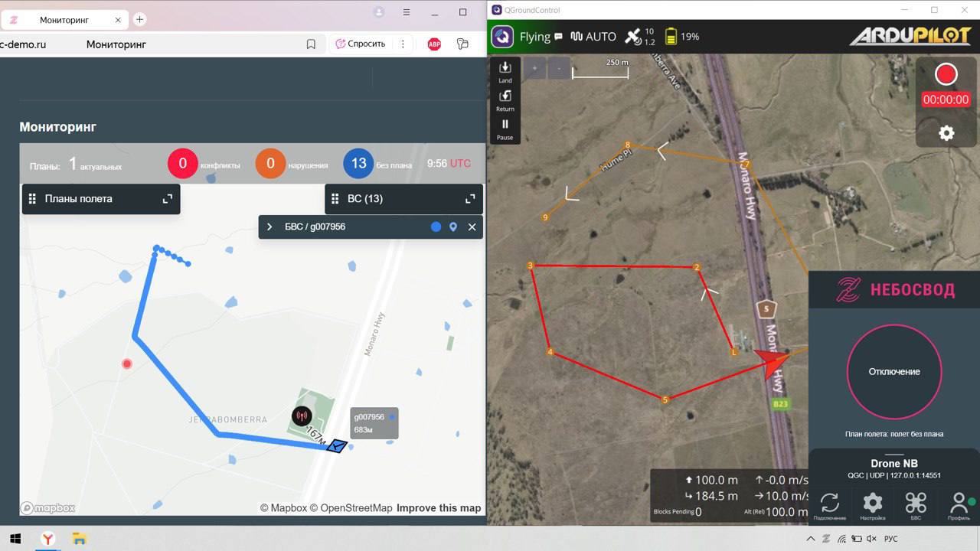Select waypoint 8 on the orange route
This screenshot has height=551, width=980.
point(628,145)
